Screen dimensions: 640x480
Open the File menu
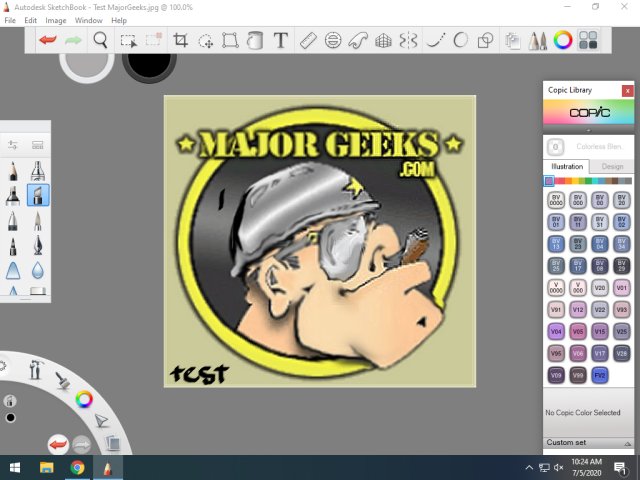pyautogui.click(x=10, y=20)
